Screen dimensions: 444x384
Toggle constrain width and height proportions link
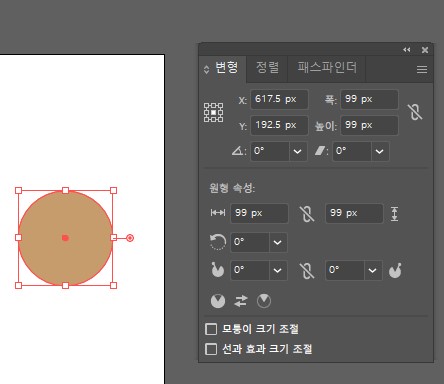coord(415,112)
